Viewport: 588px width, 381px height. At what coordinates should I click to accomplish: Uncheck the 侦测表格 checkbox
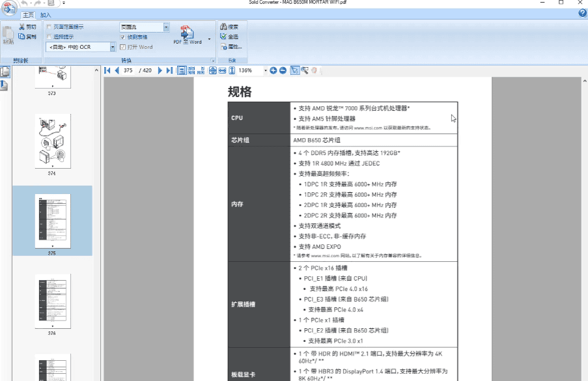122,37
